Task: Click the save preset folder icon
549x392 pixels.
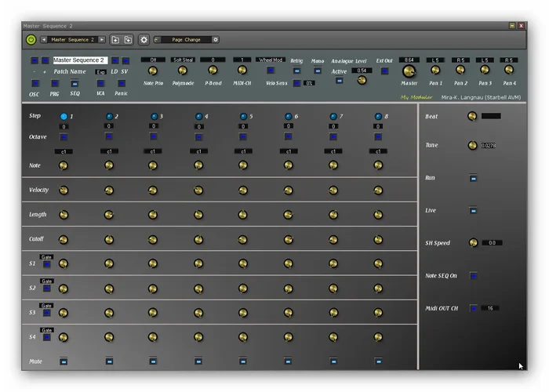Action: [128, 39]
